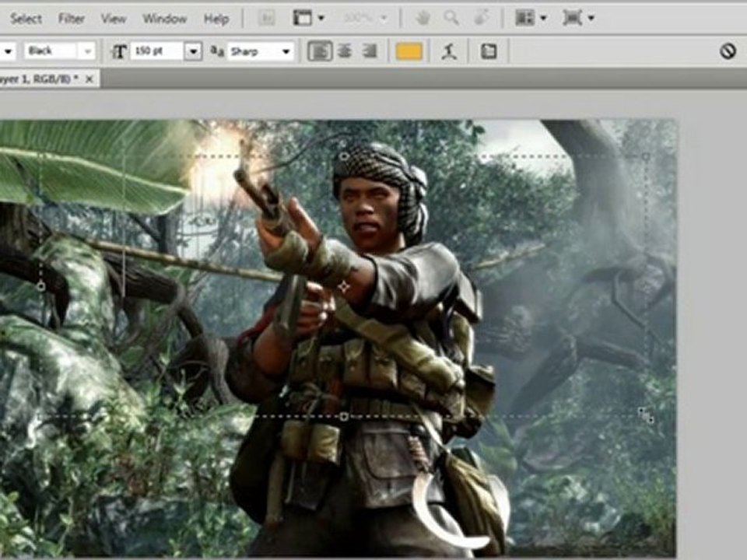This screenshot has width=747, height=560.
Task: Select the Zoom magnifier tool
Action: [x=451, y=18]
